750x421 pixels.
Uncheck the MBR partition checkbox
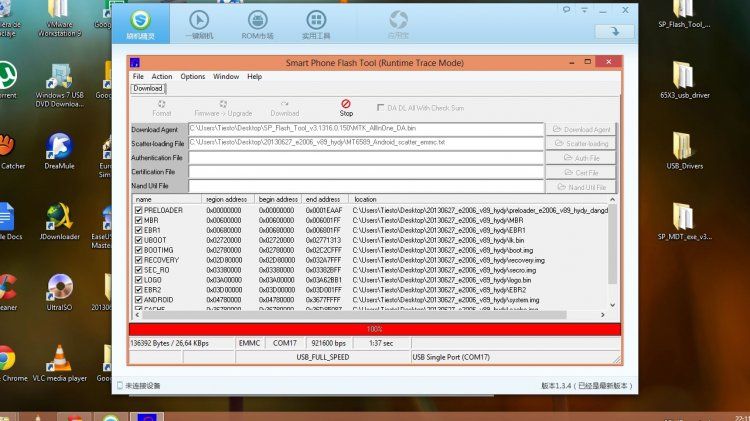tap(138, 220)
